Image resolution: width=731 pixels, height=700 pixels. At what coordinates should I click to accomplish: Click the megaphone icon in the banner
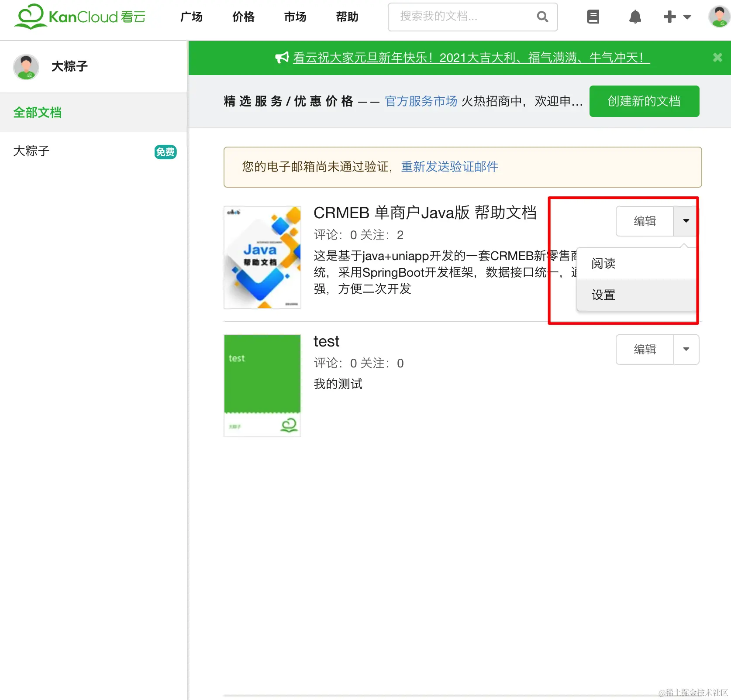point(282,57)
